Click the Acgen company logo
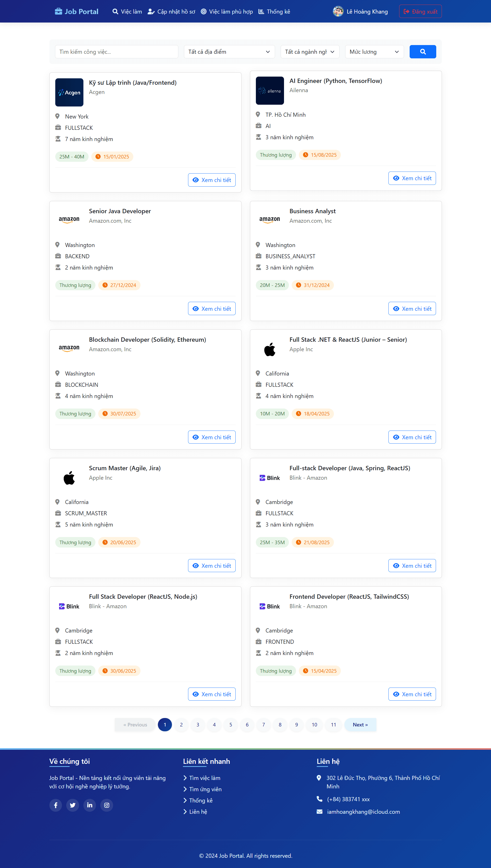491x868 pixels. (x=69, y=92)
